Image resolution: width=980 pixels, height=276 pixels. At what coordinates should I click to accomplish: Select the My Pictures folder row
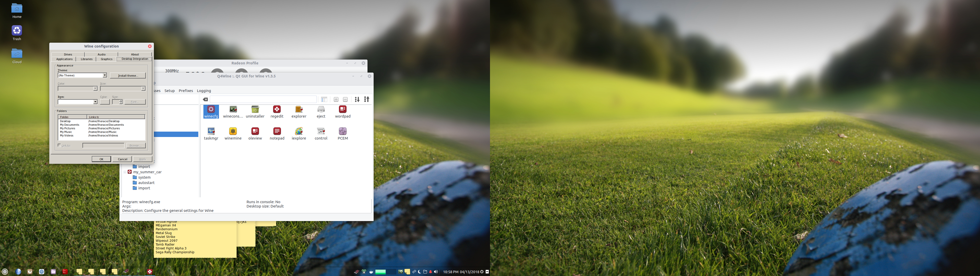point(102,129)
